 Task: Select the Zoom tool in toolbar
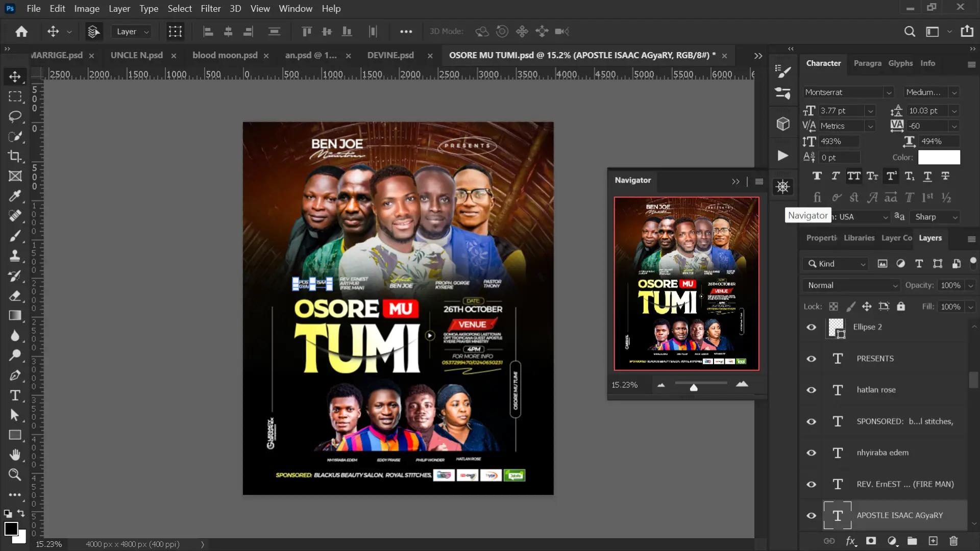coord(15,474)
